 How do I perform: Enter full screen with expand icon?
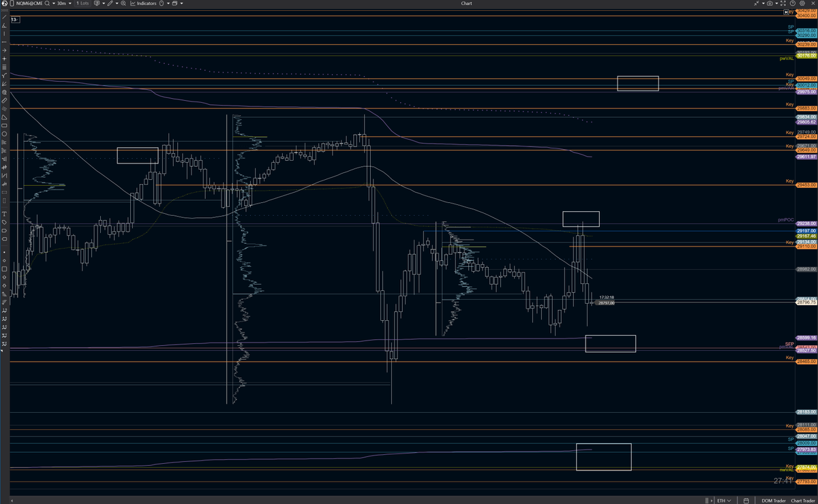(x=783, y=3)
